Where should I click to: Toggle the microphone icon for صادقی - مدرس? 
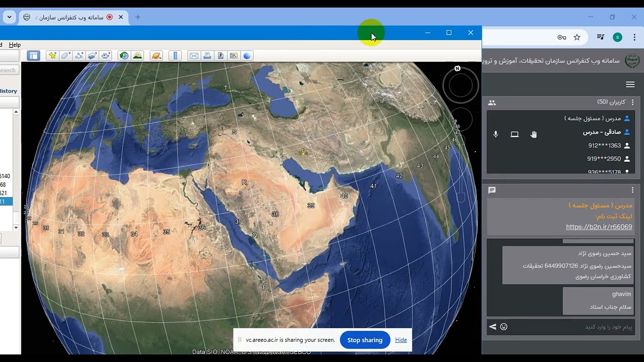[496, 134]
